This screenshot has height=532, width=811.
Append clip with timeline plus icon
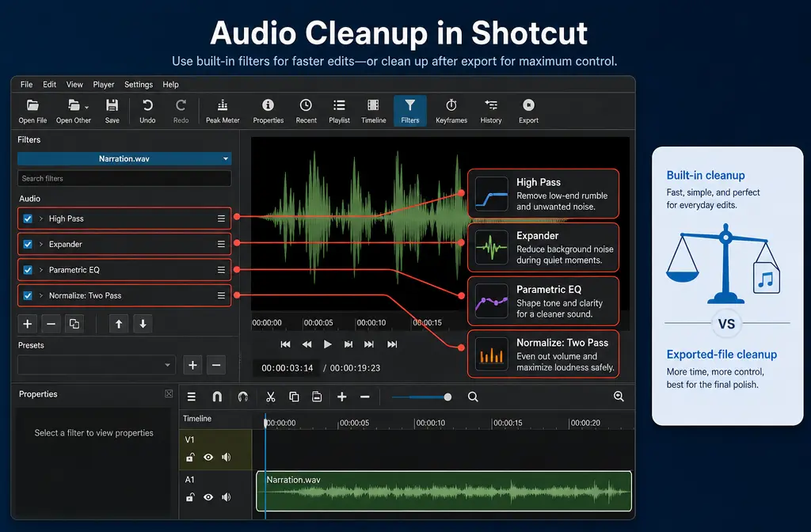point(342,397)
